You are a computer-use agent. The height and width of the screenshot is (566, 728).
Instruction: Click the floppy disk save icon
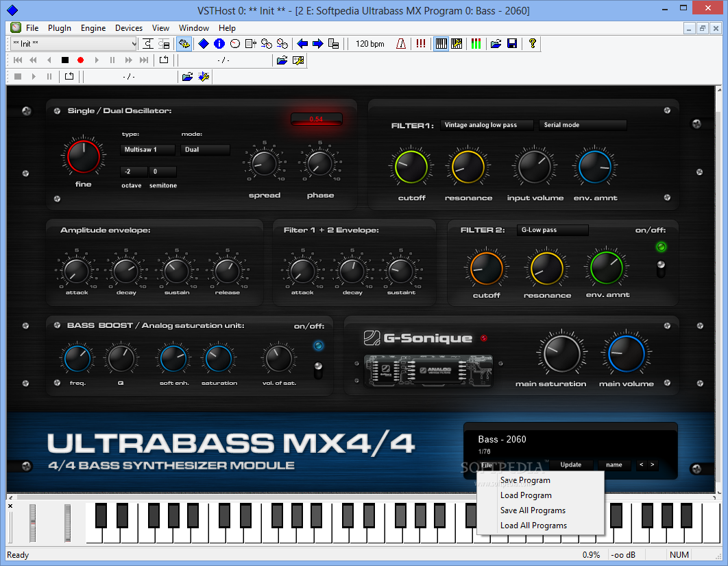point(511,44)
